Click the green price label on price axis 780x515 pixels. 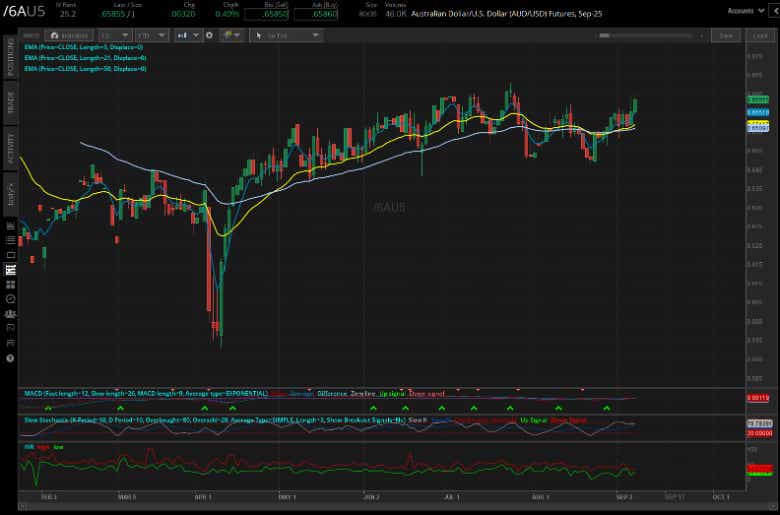pos(758,100)
